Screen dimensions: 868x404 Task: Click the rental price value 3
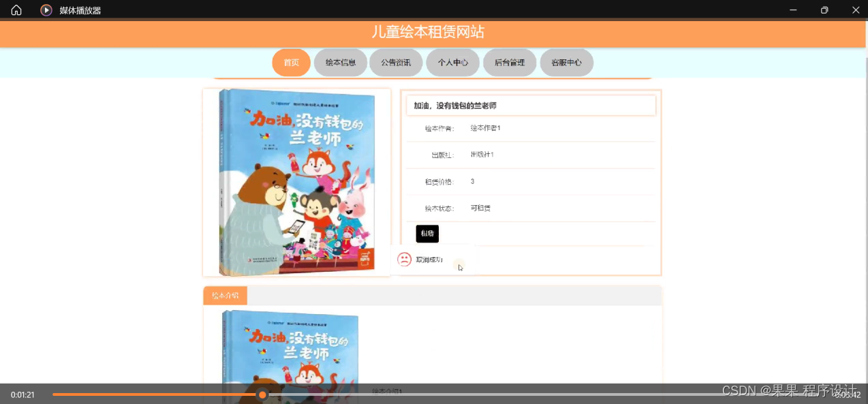pyautogui.click(x=472, y=181)
